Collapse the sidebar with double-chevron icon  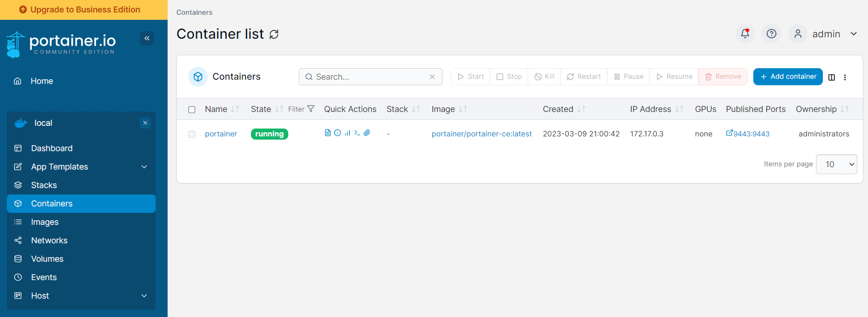tap(147, 38)
